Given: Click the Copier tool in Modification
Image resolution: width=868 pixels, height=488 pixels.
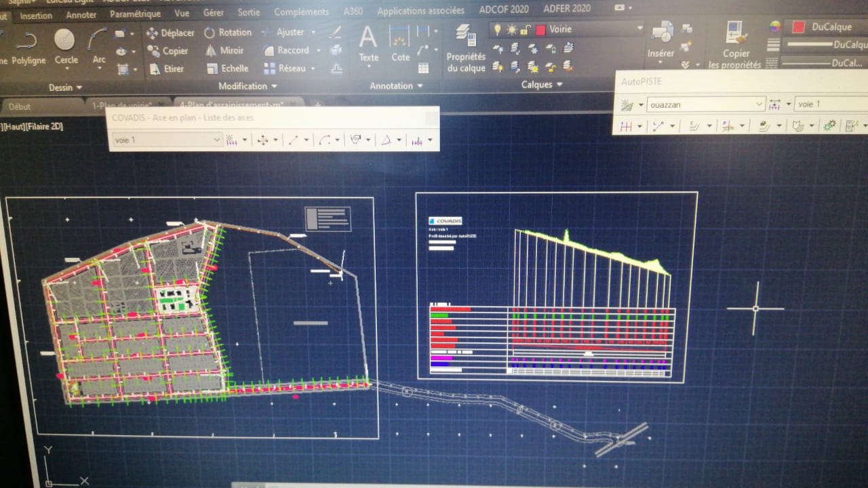Looking at the screenshot, I should point(167,51).
